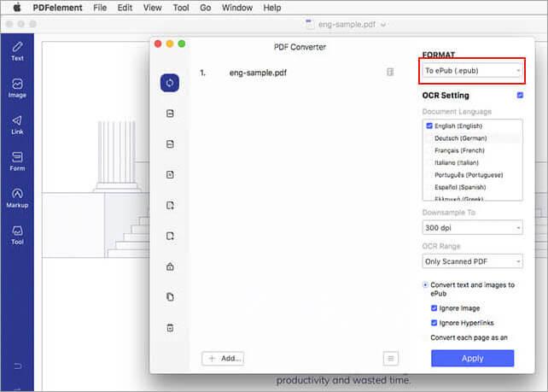
Task: Select the lock-shaped security batch icon
Action: pyautogui.click(x=170, y=266)
